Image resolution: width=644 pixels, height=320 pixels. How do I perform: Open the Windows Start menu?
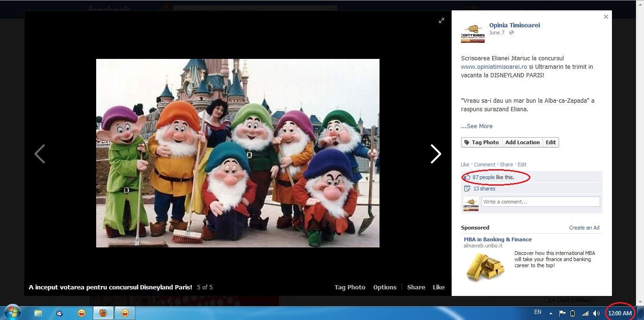pyautogui.click(x=12, y=312)
